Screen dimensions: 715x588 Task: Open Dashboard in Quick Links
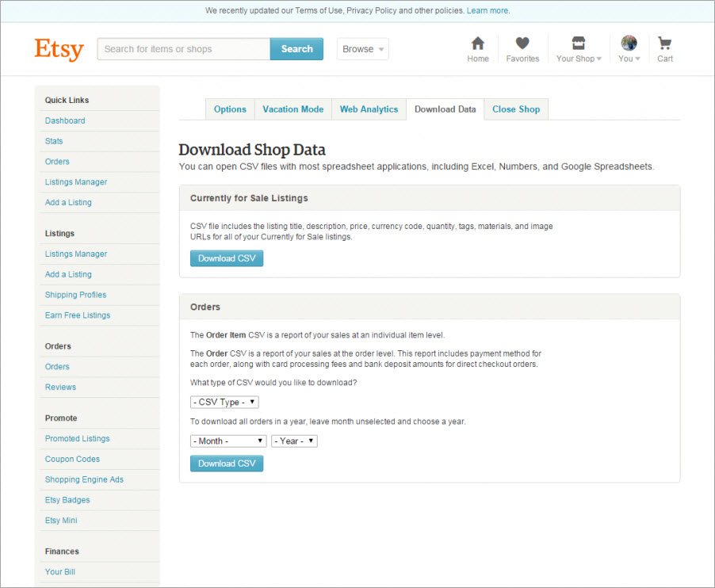tap(65, 120)
